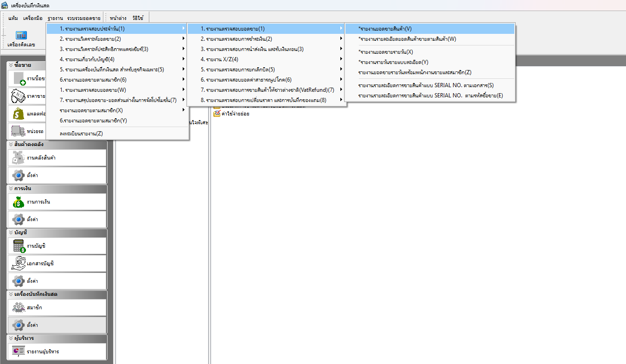Select *รายงานยอดขายสินค้า(V) report
The image size is (626, 364).
click(385, 29)
